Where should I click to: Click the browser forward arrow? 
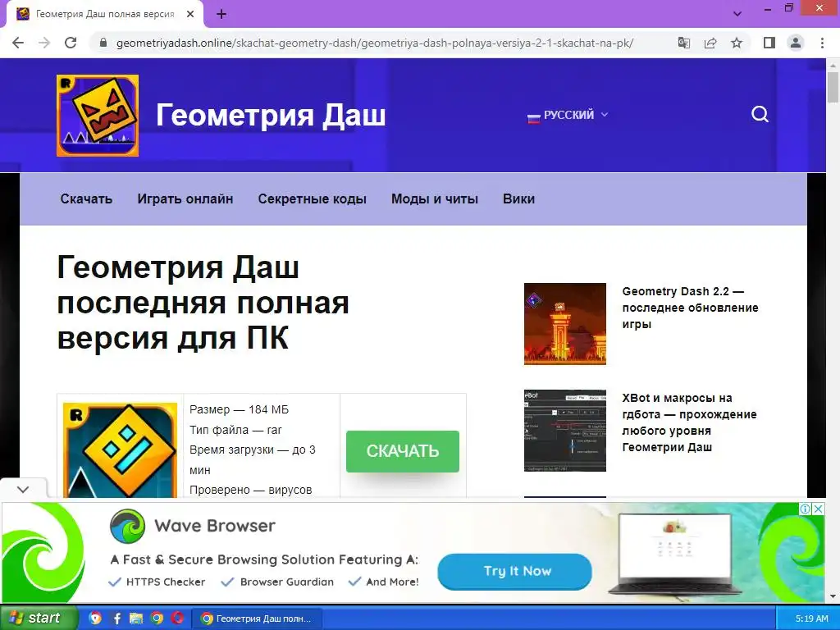point(44,43)
